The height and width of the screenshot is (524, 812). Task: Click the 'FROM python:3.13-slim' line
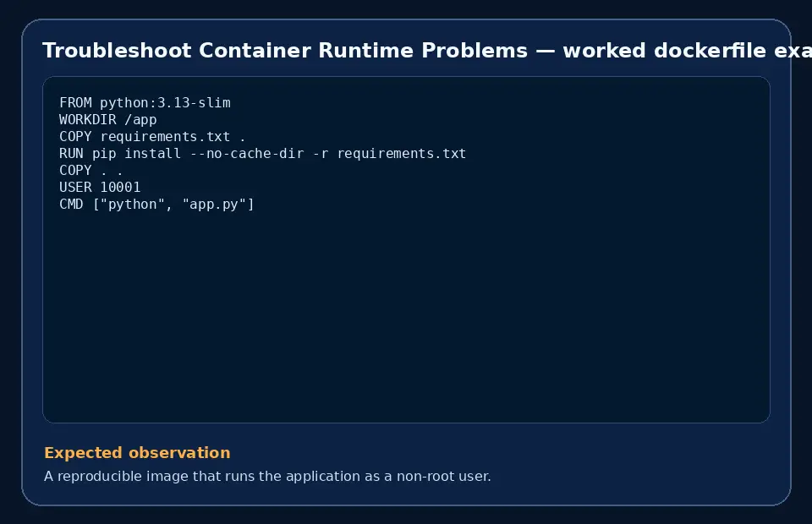[x=145, y=102]
